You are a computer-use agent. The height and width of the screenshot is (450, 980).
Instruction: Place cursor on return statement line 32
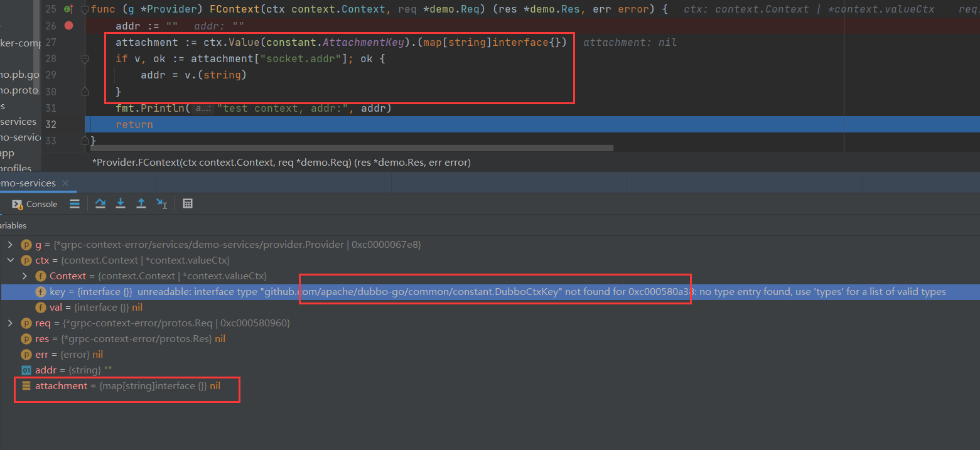click(x=134, y=124)
